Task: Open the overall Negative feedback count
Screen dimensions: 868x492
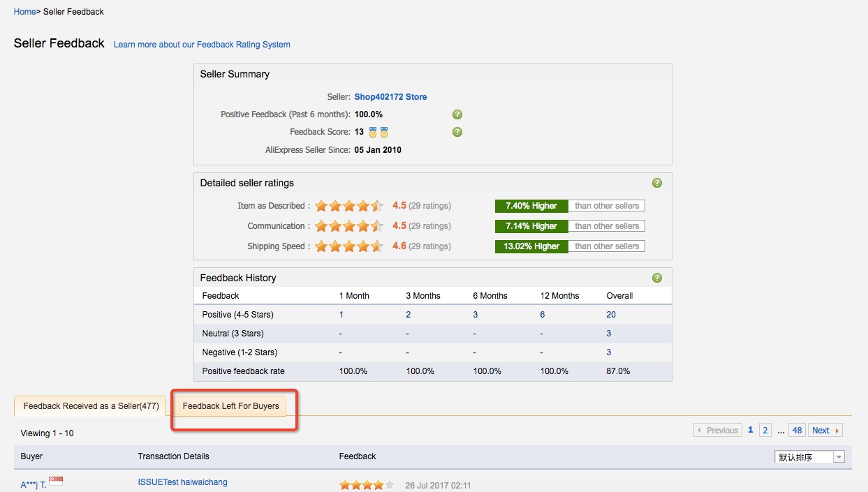Action: coord(609,352)
